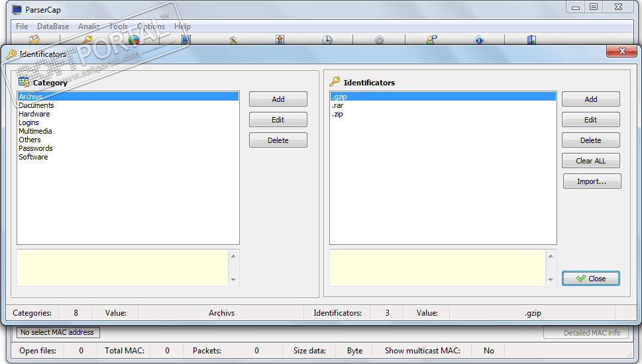This screenshot has height=364, width=642.
Task: Click the up arrow of identificator description scrollbar
Action: tap(551, 256)
